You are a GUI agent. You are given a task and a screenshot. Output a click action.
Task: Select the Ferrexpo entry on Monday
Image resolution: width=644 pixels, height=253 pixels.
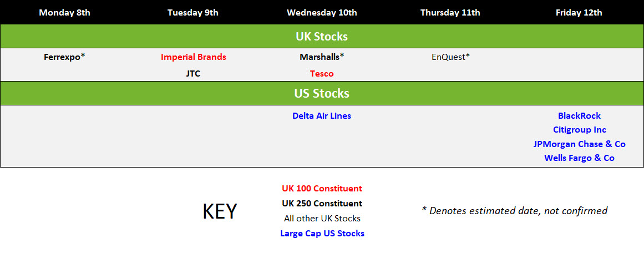pyautogui.click(x=64, y=57)
